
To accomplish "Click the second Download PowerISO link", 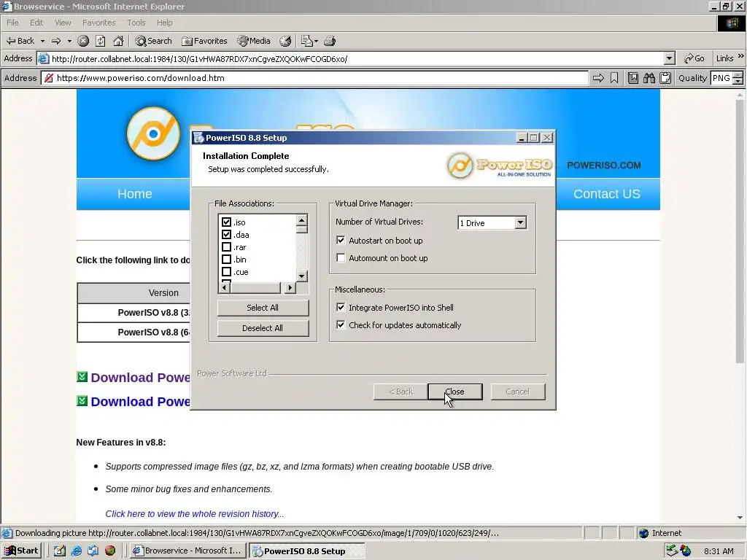I will [x=140, y=402].
